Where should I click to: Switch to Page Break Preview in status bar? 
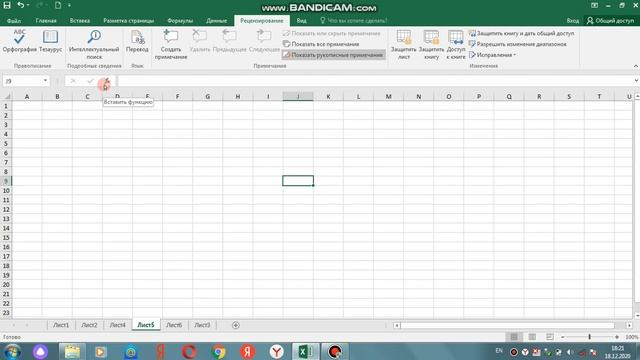click(550, 337)
